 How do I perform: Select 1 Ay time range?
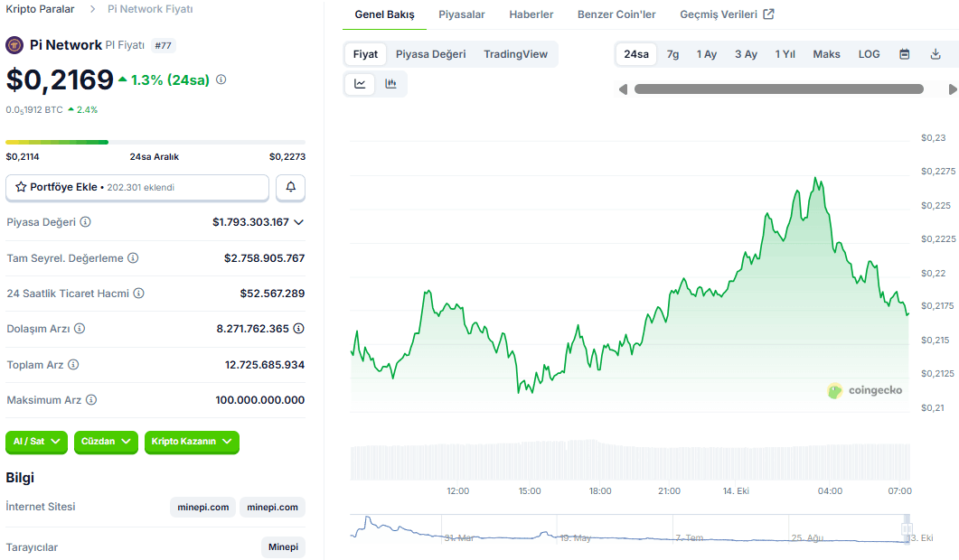coord(707,54)
